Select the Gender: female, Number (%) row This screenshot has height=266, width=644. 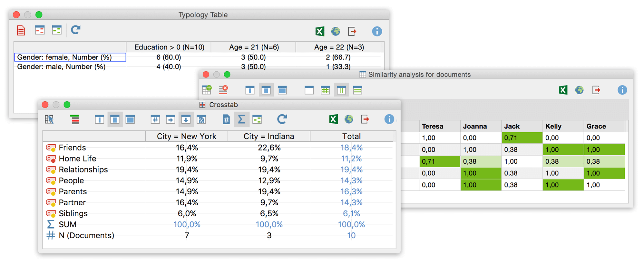click(x=70, y=57)
